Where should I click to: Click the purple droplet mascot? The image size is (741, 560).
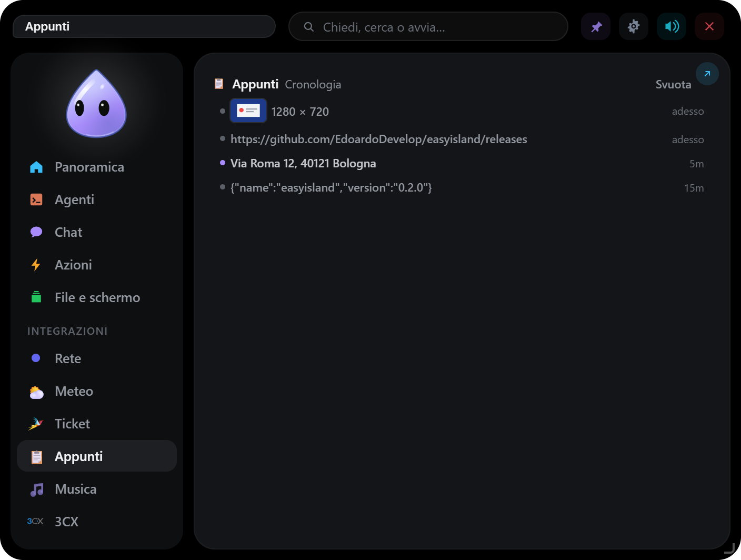96,104
